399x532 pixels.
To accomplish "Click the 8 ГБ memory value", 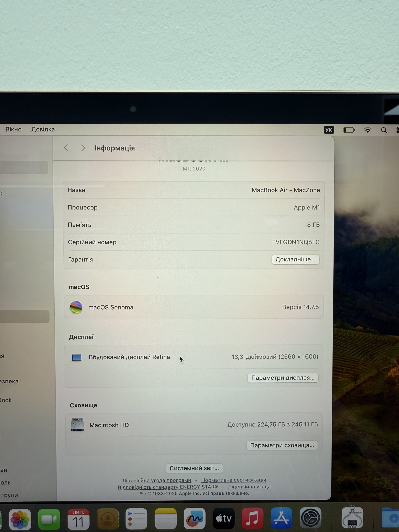I will click(313, 225).
